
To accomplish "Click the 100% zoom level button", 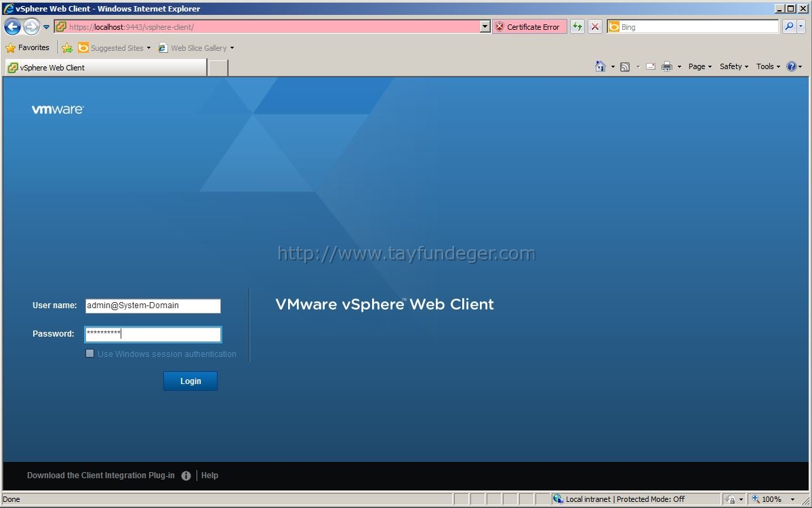I will tap(767, 499).
